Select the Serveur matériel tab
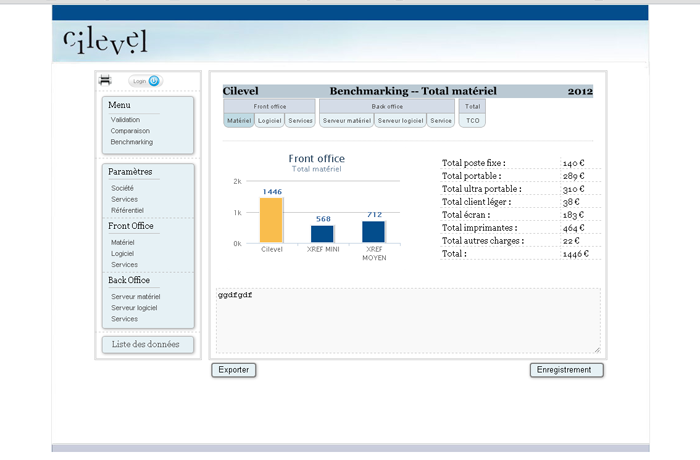The width and height of the screenshot is (700, 460). pos(347,120)
